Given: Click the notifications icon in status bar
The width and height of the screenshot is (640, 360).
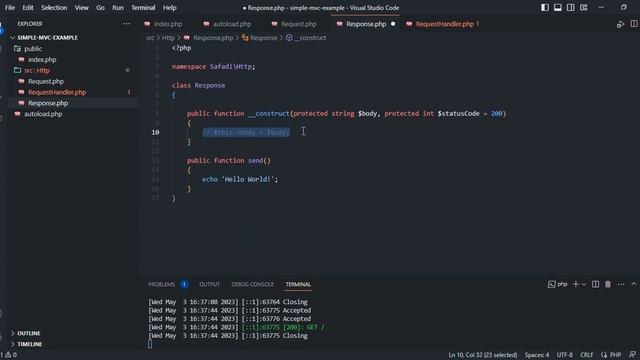Looking at the screenshot, I should pyautogui.click(x=632, y=355).
